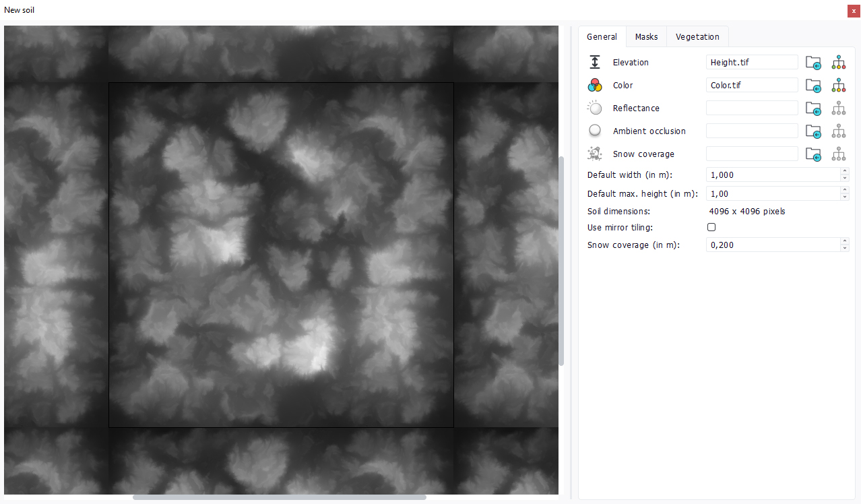This screenshot has width=861, height=504.
Task: Switch to the Masks tab
Action: point(646,37)
